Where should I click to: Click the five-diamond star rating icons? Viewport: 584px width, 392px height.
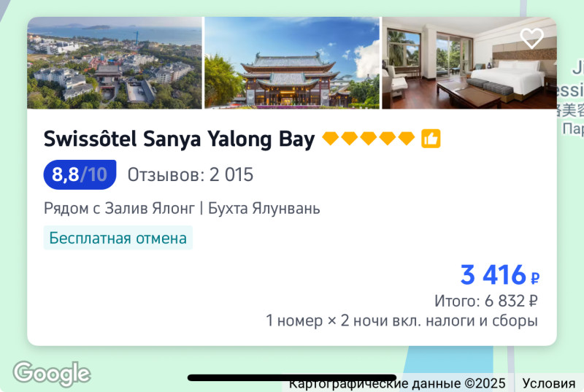pos(369,139)
